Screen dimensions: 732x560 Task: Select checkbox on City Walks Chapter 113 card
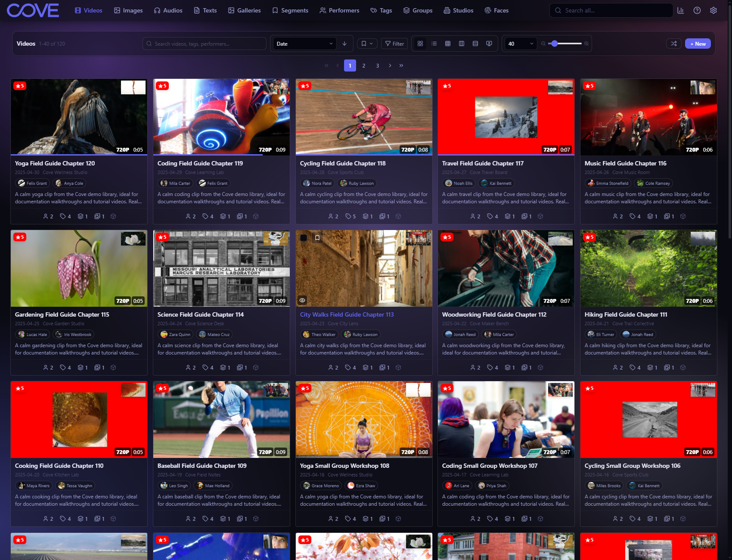(304, 238)
